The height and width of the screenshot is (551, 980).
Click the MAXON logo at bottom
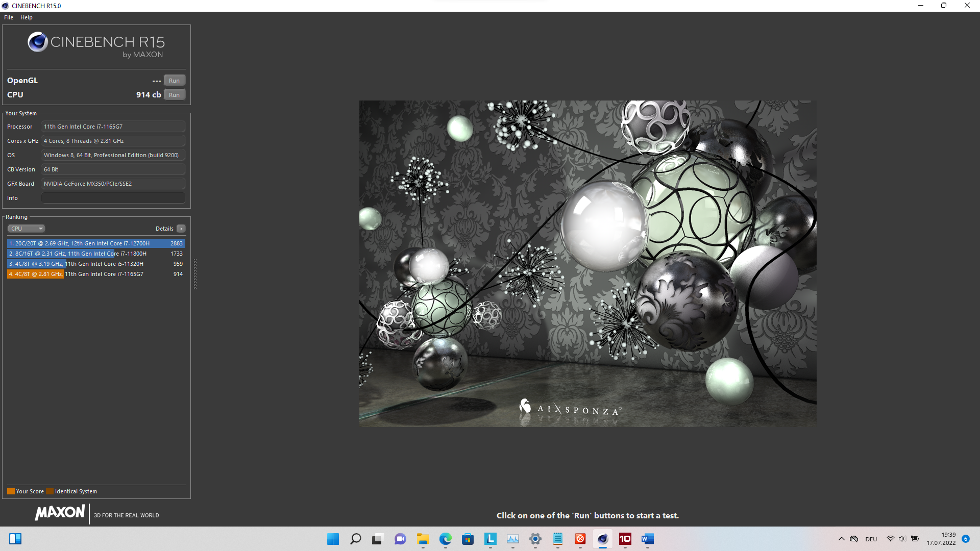pyautogui.click(x=60, y=512)
